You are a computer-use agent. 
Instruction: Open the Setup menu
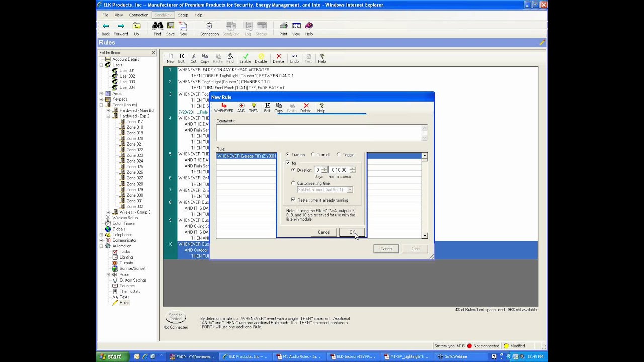coord(183,15)
